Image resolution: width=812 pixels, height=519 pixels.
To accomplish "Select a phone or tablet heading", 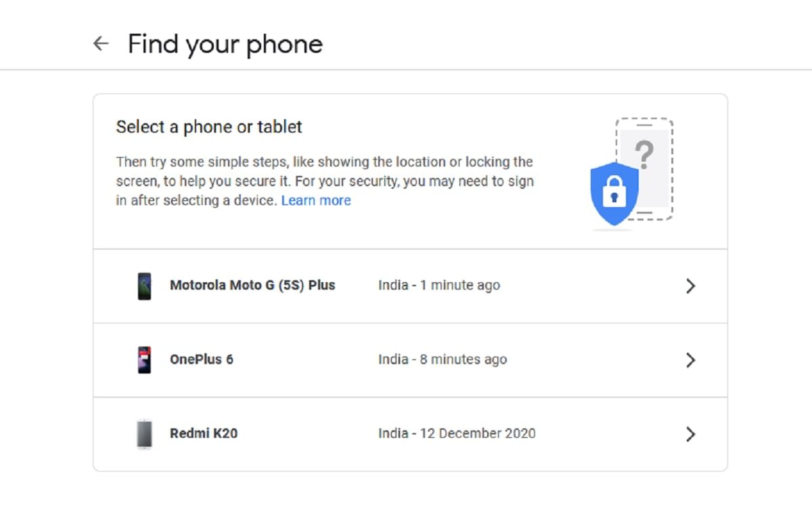I will coord(209,127).
